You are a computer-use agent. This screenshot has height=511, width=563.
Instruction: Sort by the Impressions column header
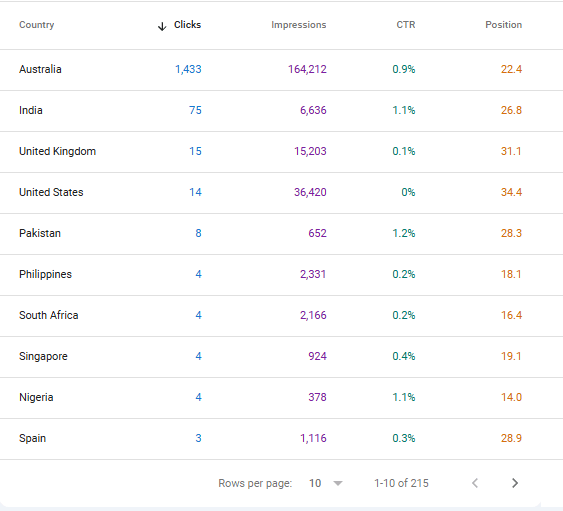tap(299, 25)
